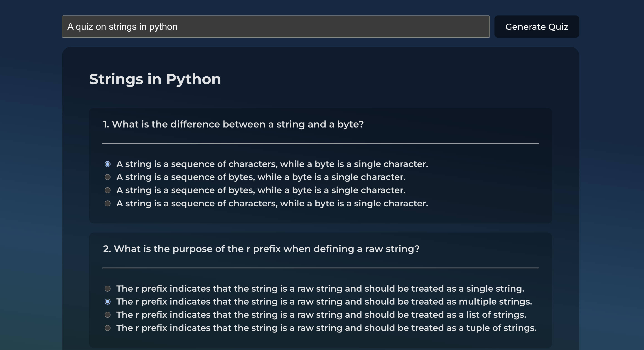Click question 2 heading about r prefix
644x350 pixels.
pos(261,249)
